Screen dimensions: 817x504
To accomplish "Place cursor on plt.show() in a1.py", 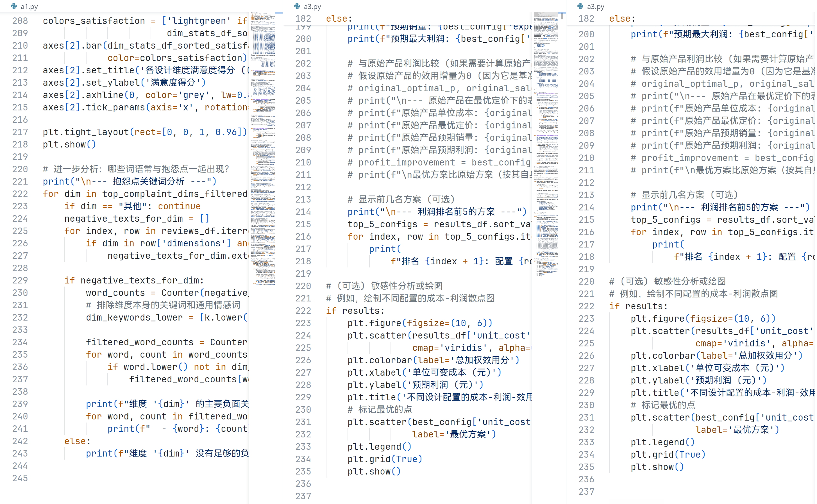I will pos(69,145).
